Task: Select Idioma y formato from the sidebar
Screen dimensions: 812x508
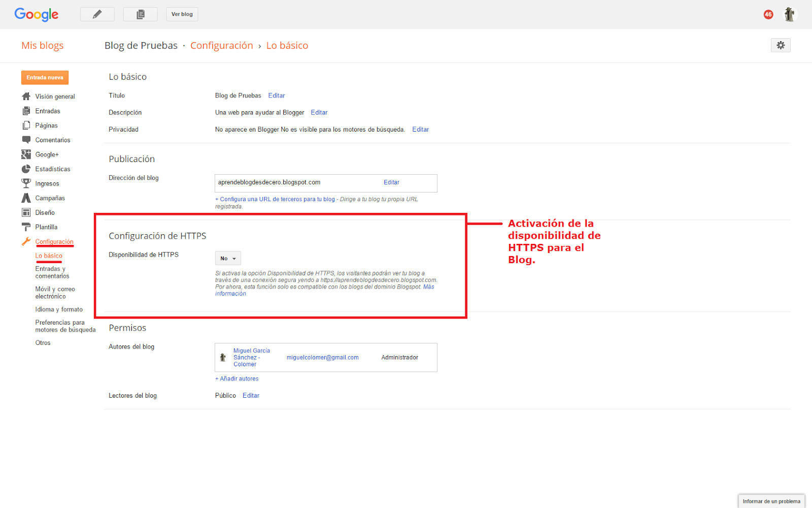Action: [59, 309]
